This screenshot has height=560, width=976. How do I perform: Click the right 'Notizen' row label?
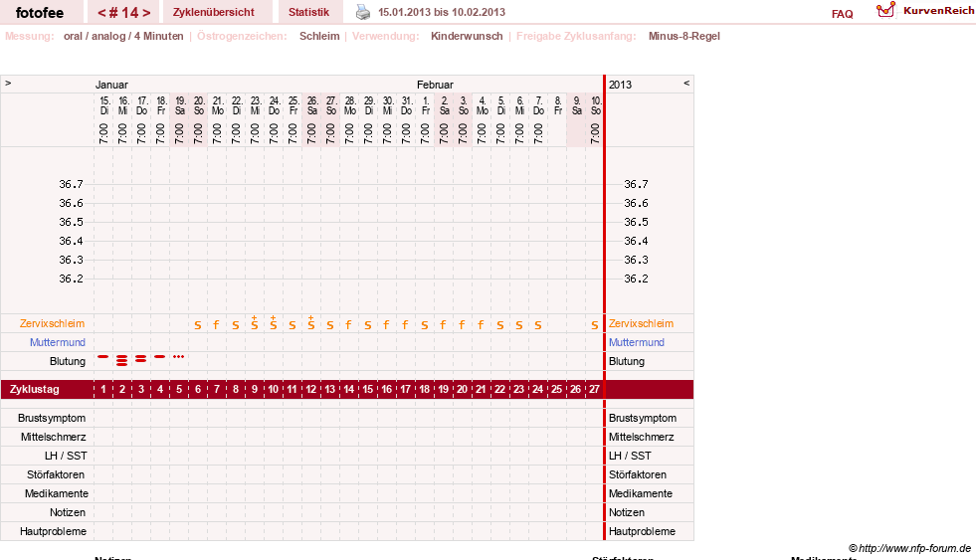[x=626, y=512]
